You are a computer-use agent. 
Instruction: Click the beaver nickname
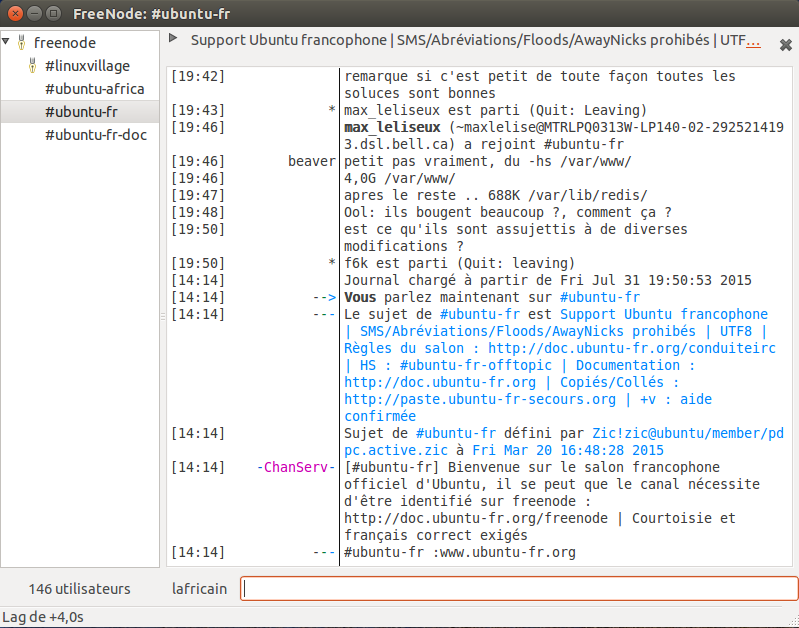coord(312,161)
